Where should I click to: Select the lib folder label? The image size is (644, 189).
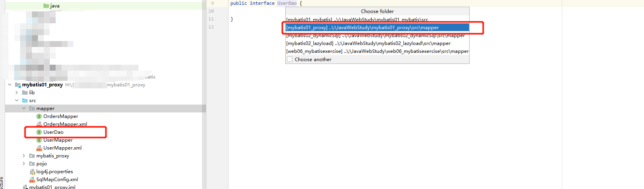click(32, 93)
